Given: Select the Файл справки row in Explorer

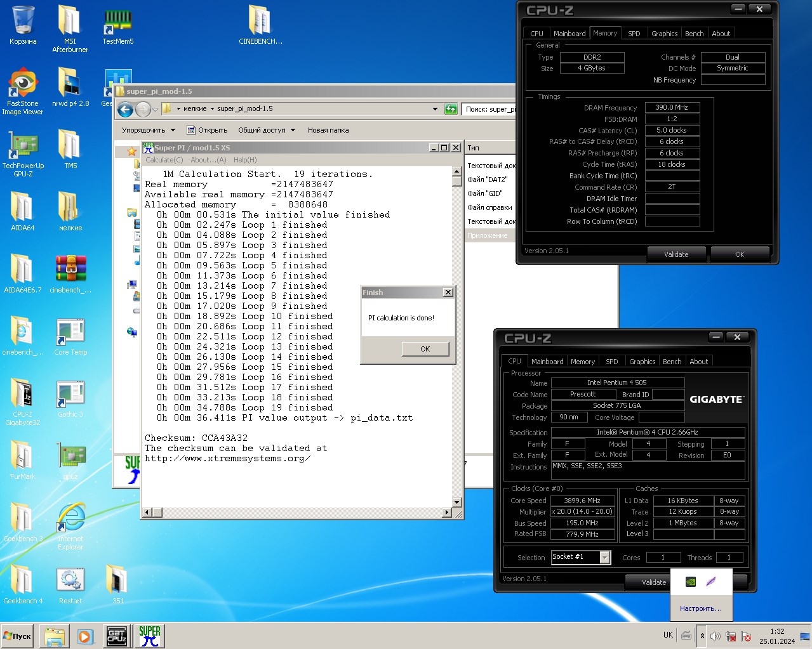Looking at the screenshot, I should (x=489, y=207).
